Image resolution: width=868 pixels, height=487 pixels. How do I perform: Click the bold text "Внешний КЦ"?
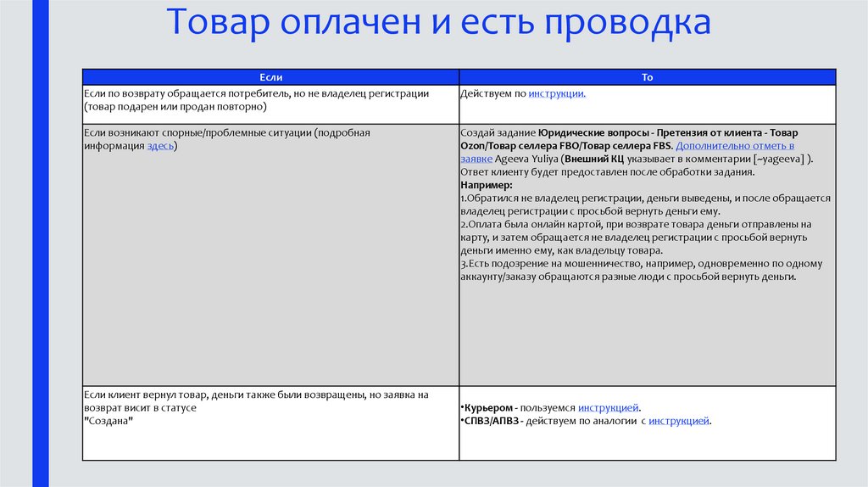[593, 159]
